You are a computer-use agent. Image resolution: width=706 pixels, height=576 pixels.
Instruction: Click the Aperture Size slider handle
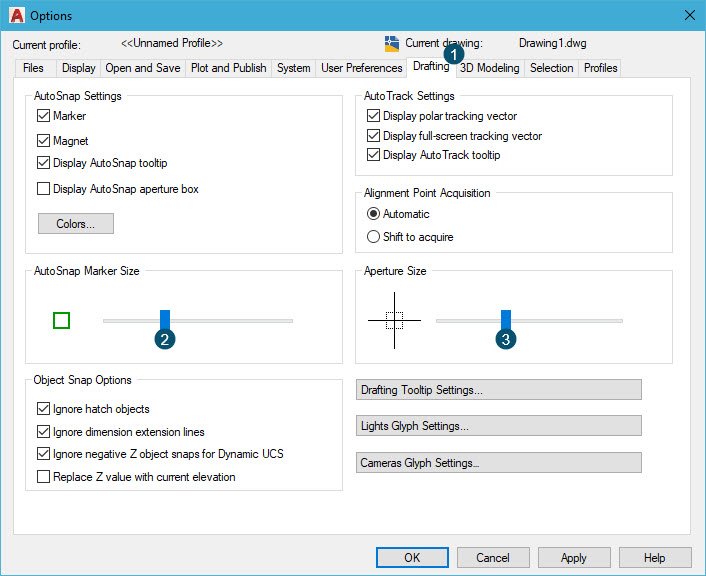[x=506, y=320]
